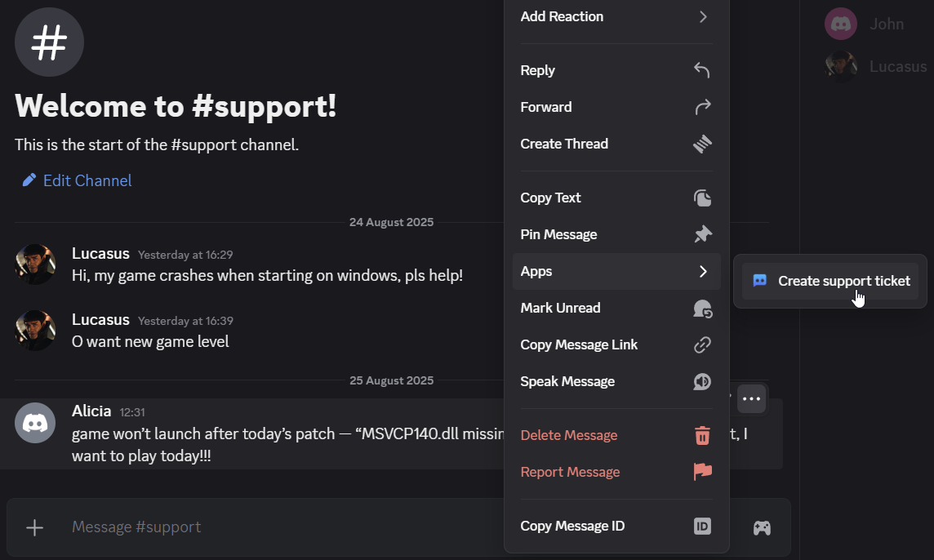Click the pin icon beside Pin Message
Screen dimensions: 934x560
(x=702, y=234)
